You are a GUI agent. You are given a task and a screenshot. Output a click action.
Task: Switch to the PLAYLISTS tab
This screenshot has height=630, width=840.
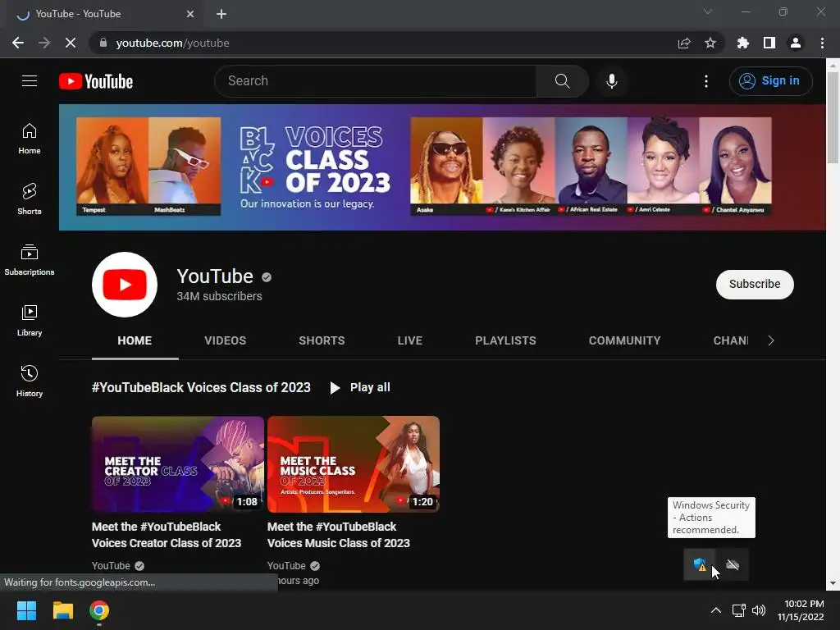click(x=505, y=340)
